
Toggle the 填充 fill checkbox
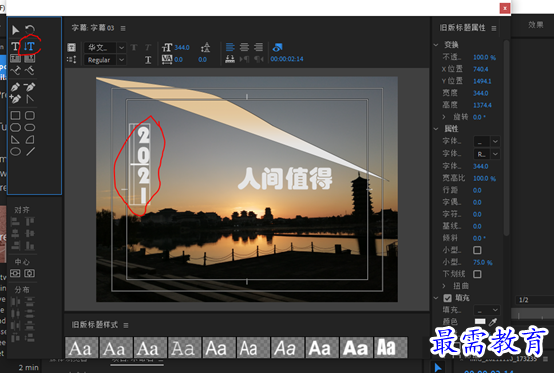(447, 298)
